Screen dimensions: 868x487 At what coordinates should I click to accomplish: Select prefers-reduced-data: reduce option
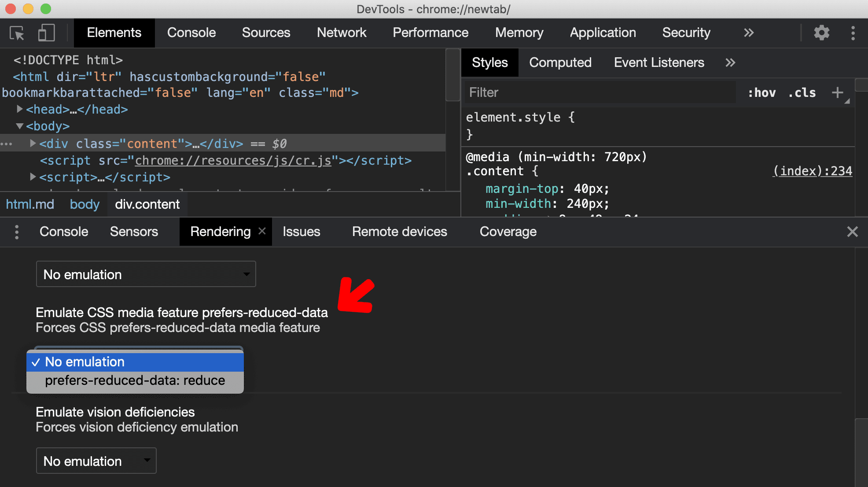click(134, 380)
